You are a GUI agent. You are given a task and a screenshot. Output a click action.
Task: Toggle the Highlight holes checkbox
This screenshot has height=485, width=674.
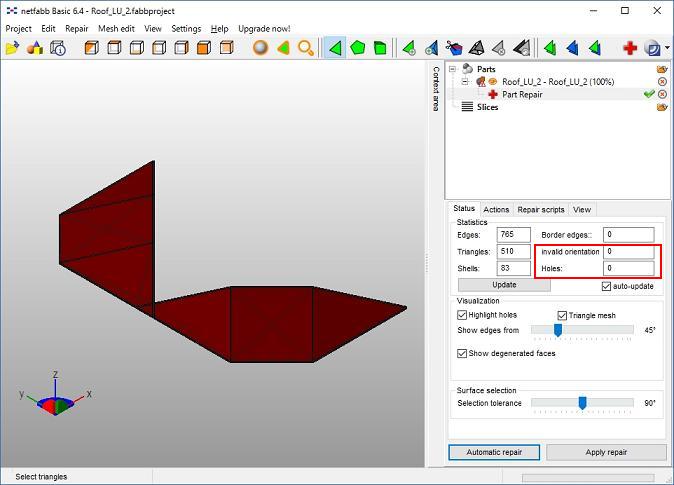462,315
